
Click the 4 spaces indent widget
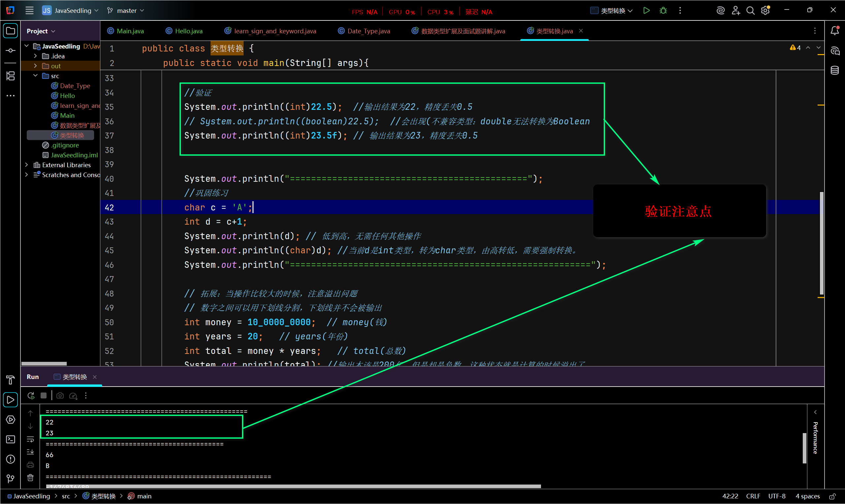click(x=807, y=496)
